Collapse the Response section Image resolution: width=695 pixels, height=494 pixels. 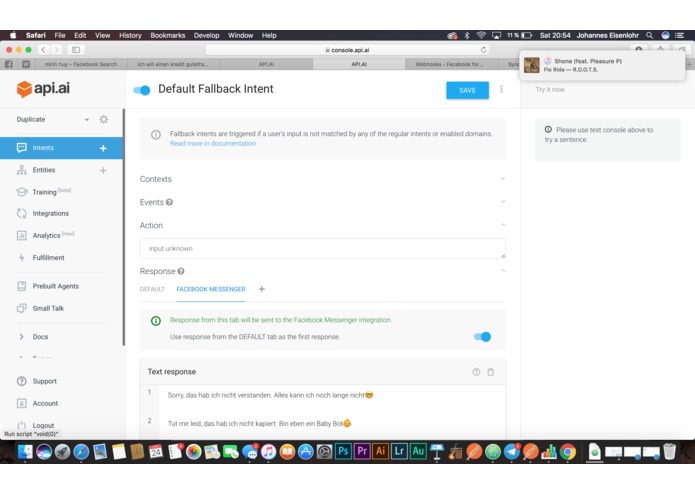503,271
